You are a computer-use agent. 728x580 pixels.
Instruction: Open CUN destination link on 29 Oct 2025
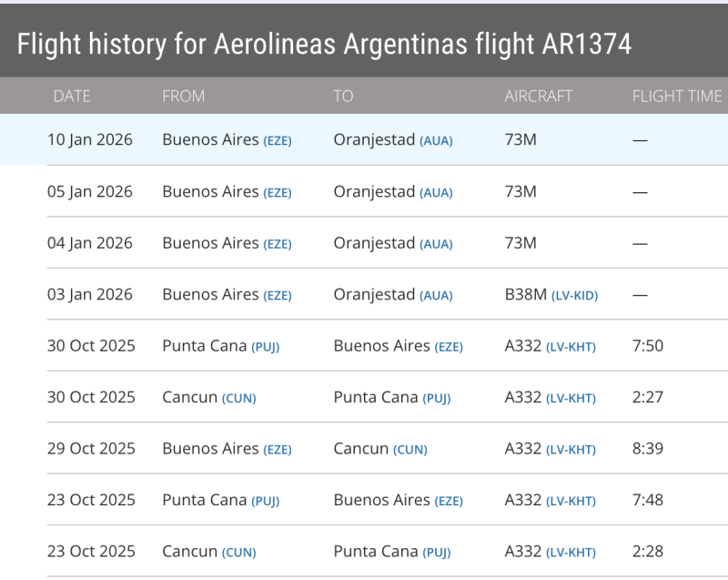click(410, 450)
